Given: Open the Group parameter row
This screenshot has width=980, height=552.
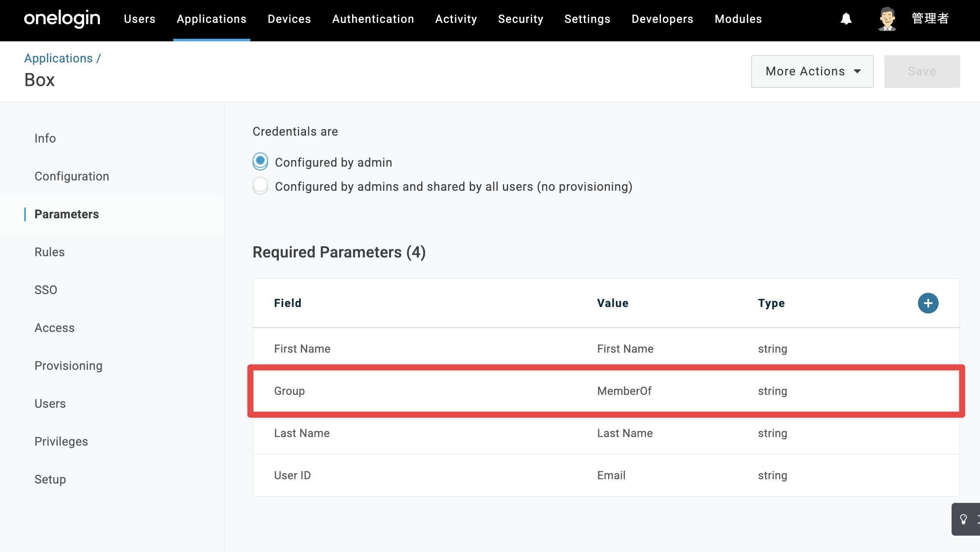Looking at the screenshot, I should [x=606, y=391].
